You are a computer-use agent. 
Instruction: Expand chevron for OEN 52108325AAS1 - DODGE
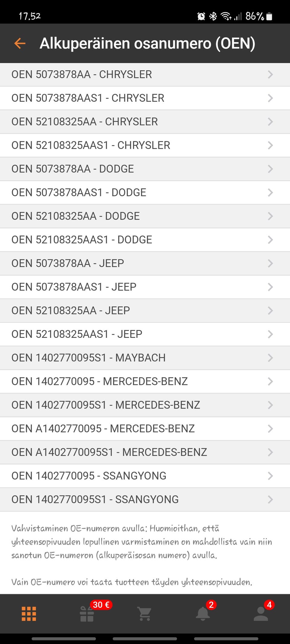tap(270, 240)
